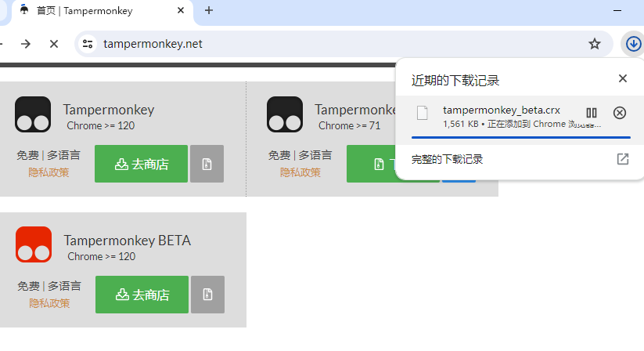The height and width of the screenshot is (351, 644).
Task: Click the Downloads toolbar icon
Action: (632, 44)
